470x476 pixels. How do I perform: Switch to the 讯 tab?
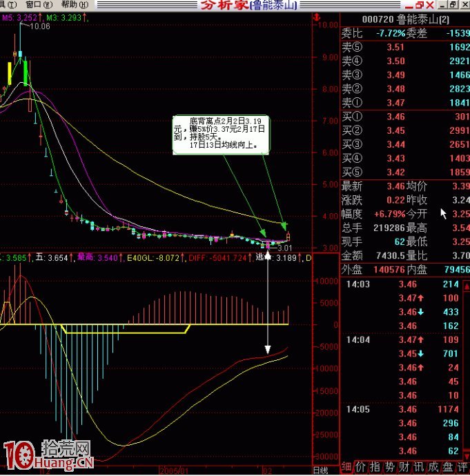pyautogui.click(x=419, y=467)
